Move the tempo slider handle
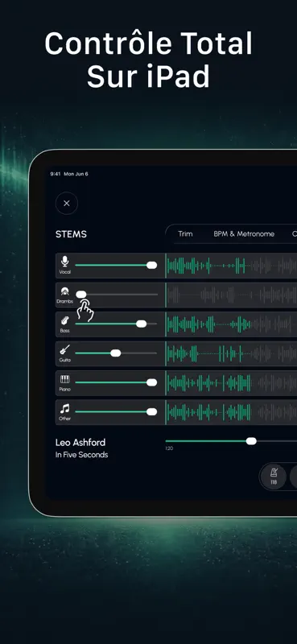The width and height of the screenshot is (297, 644). 251,441
